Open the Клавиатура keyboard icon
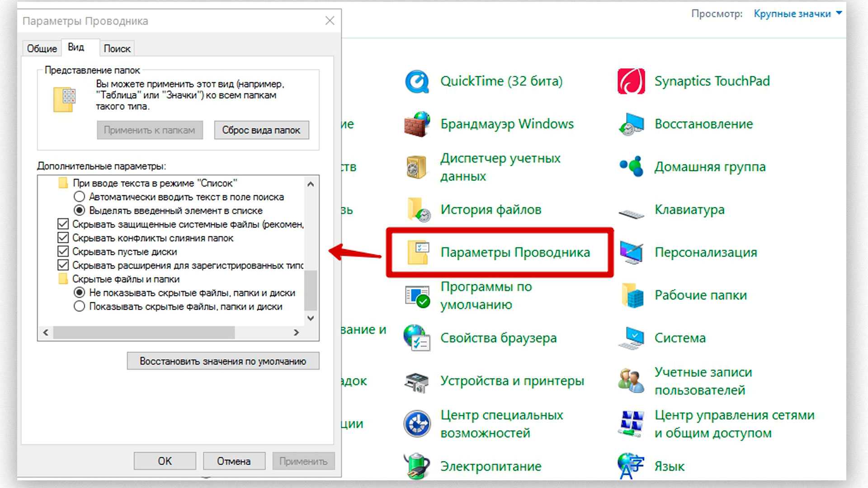Viewport: 868px width, 488px height. click(632, 213)
